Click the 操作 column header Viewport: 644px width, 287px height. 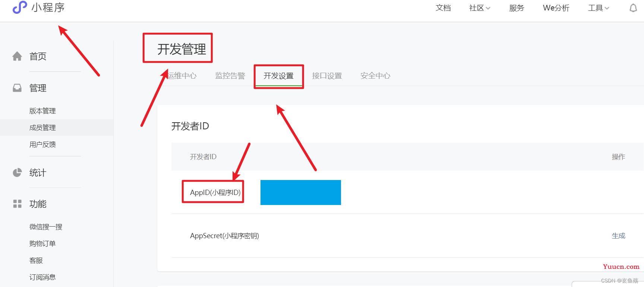[619, 157]
